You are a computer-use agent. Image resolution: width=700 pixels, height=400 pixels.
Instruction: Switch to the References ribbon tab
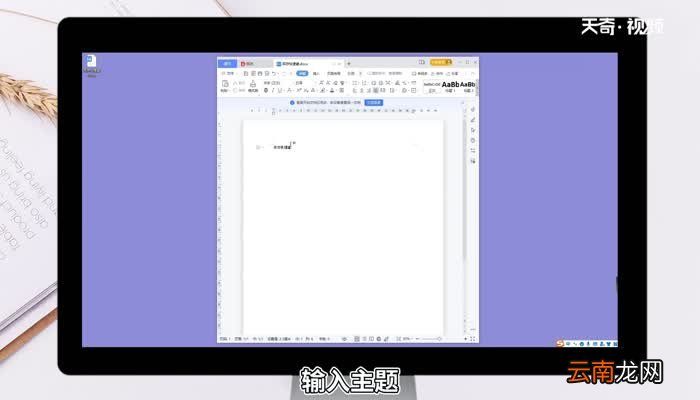click(351, 73)
